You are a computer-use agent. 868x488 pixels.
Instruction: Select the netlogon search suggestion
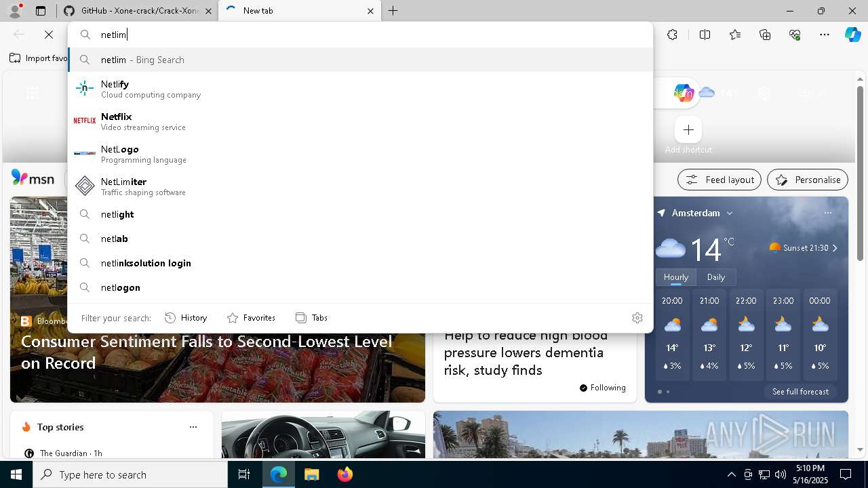(x=361, y=287)
